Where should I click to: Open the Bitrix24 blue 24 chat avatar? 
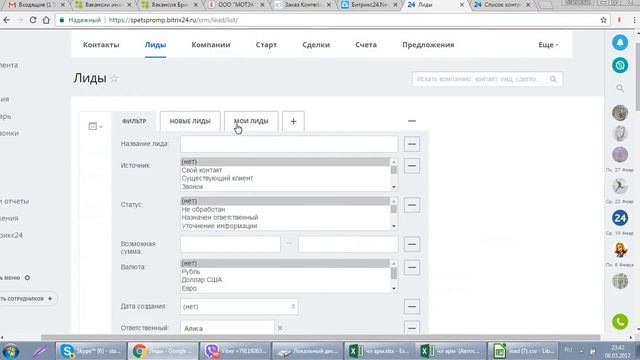coord(620,218)
